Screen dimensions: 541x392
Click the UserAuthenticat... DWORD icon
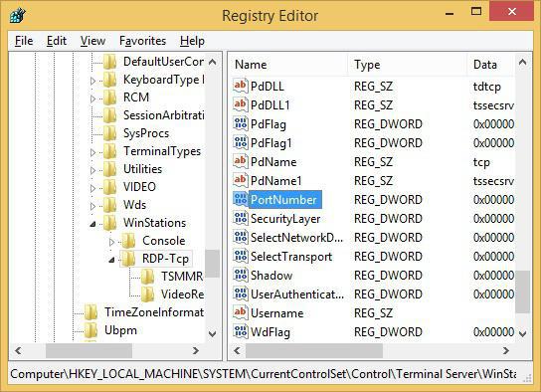pyautogui.click(x=240, y=294)
